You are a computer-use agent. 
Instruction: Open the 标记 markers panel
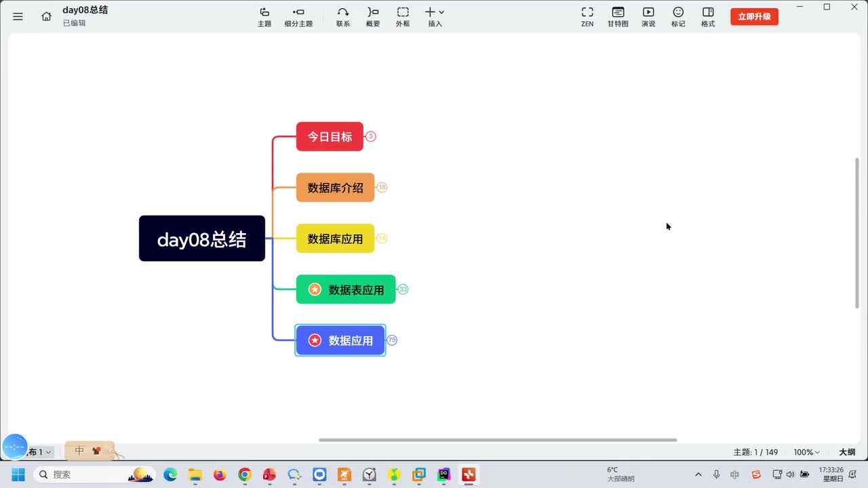coord(678,17)
